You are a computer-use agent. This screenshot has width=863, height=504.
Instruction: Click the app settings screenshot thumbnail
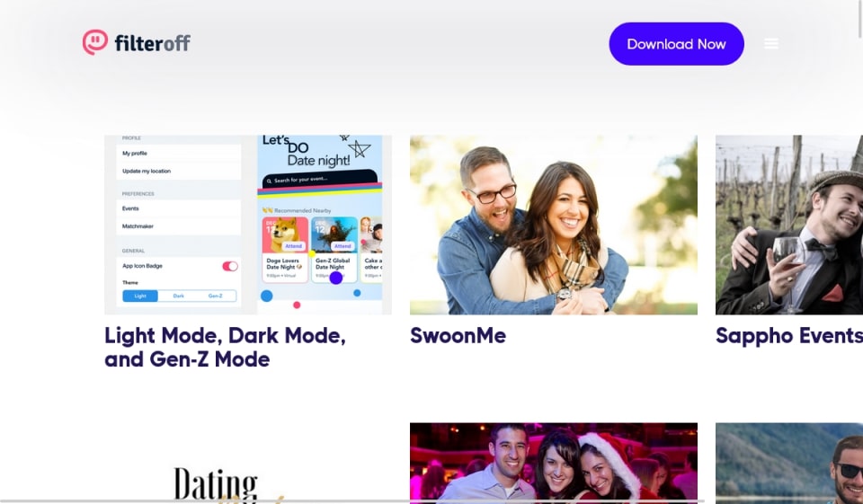[248, 225]
